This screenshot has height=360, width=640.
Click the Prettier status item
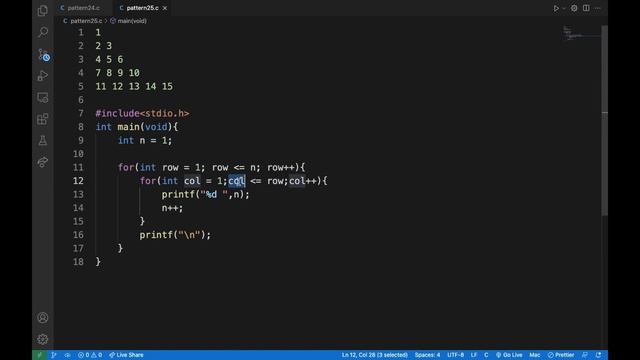(561, 355)
